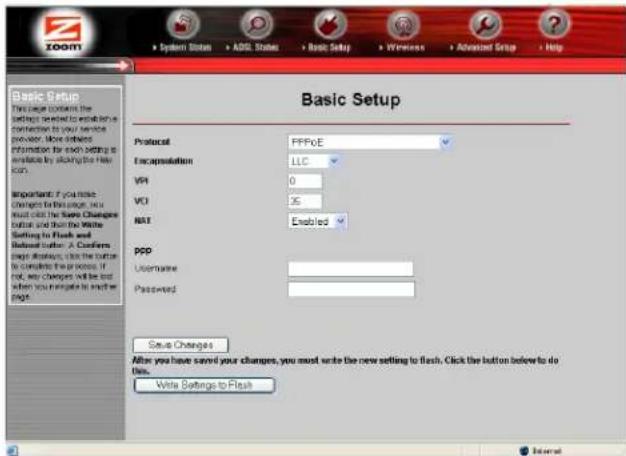Click the Basic Setup page heading

click(x=351, y=99)
